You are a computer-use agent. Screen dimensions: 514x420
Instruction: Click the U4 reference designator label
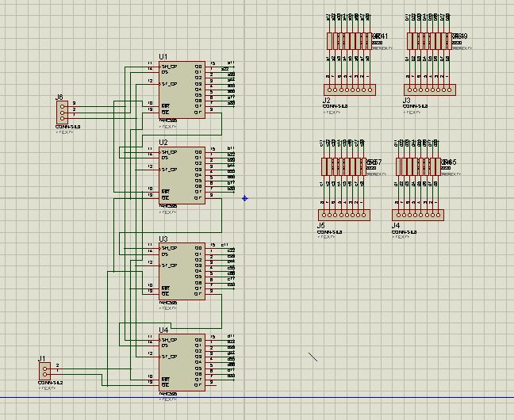(x=164, y=330)
